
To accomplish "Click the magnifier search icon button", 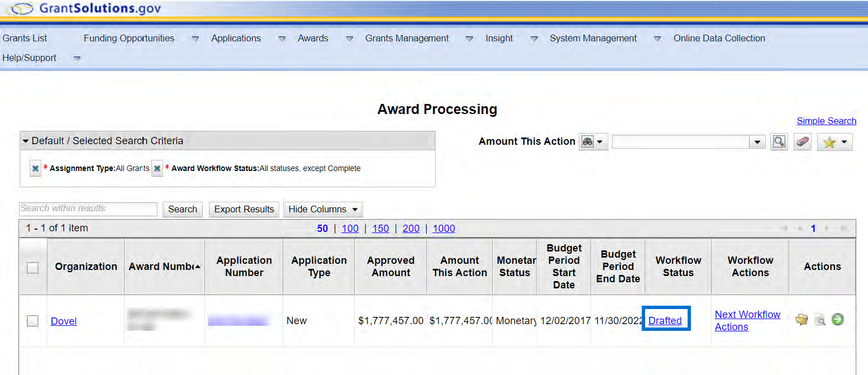I will tap(779, 142).
